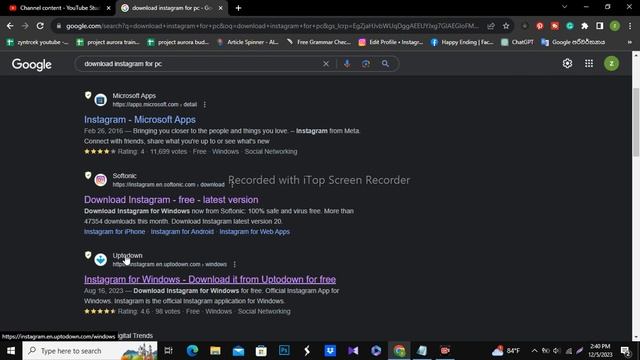The height and width of the screenshot is (360, 640).
Task: Open Visual Studio from the taskbar
Action: click(353, 351)
